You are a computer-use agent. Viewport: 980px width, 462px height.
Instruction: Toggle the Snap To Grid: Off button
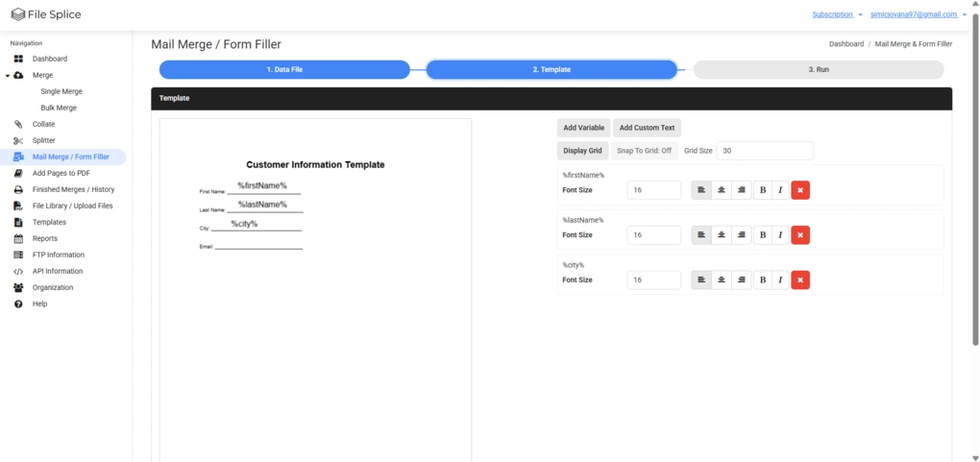point(644,151)
